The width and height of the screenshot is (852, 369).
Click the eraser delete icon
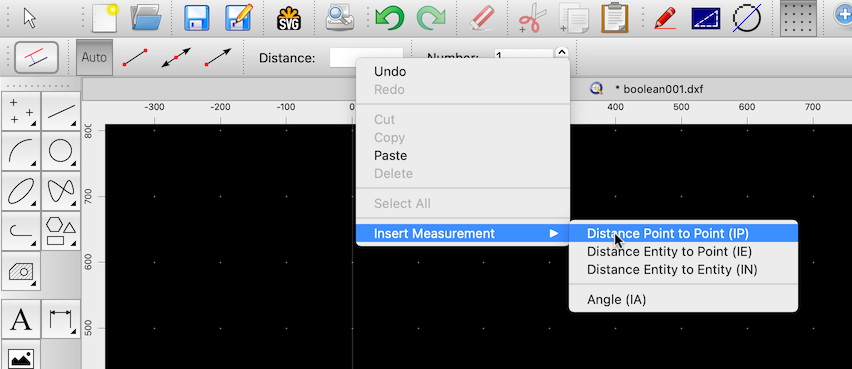click(481, 18)
